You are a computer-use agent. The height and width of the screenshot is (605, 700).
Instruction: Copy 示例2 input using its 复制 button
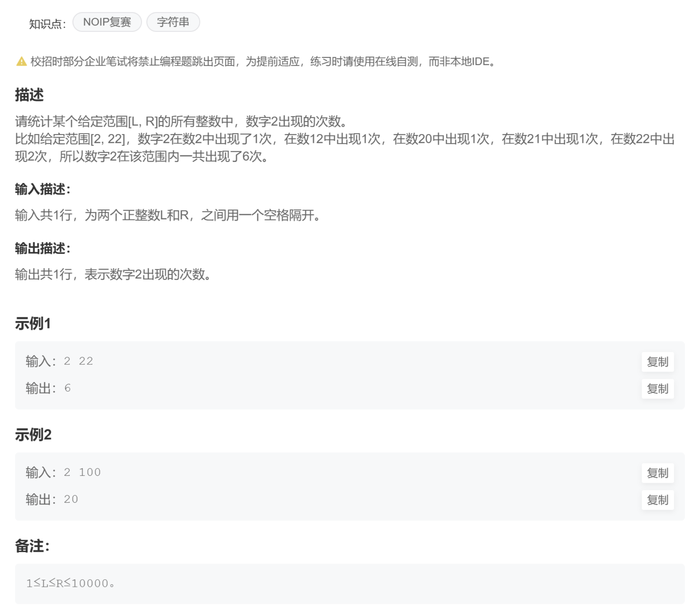pos(657,473)
